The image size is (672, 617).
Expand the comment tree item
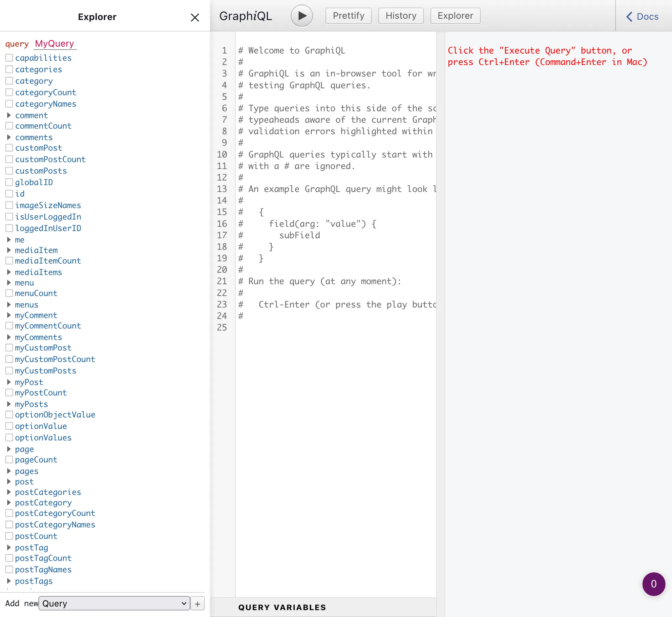point(8,115)
